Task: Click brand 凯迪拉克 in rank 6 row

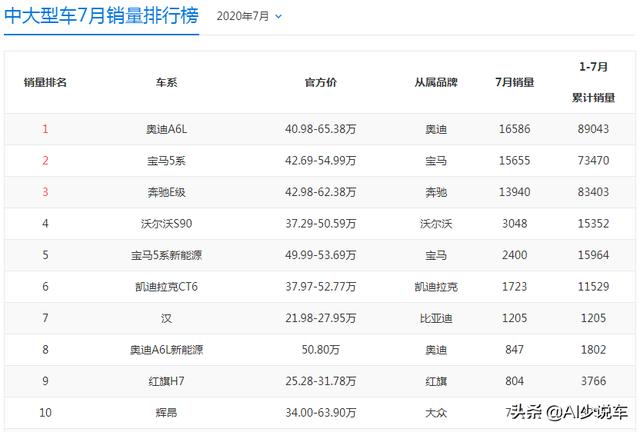Action: pyautogui.click(x=436, y=287)
